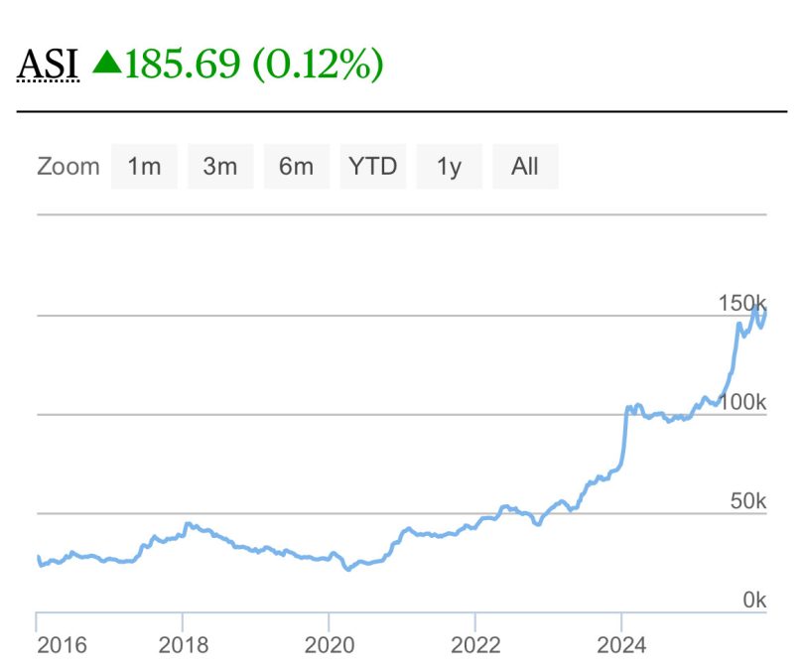Click the 50k y-axis label

pos(747,501)
